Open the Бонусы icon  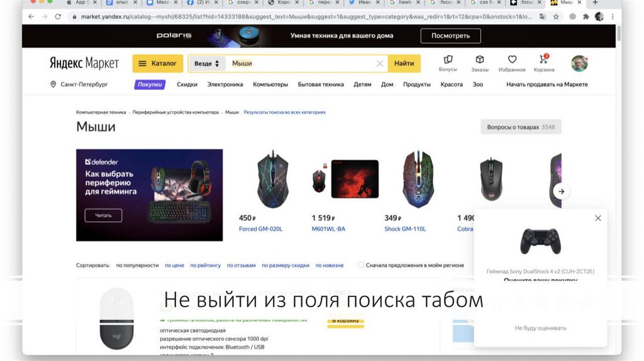pos(448,64)
